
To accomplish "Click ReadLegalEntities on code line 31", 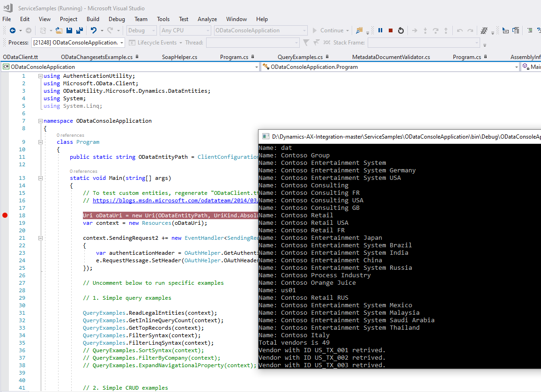I will pyautogui.click(x=156, y=313).
